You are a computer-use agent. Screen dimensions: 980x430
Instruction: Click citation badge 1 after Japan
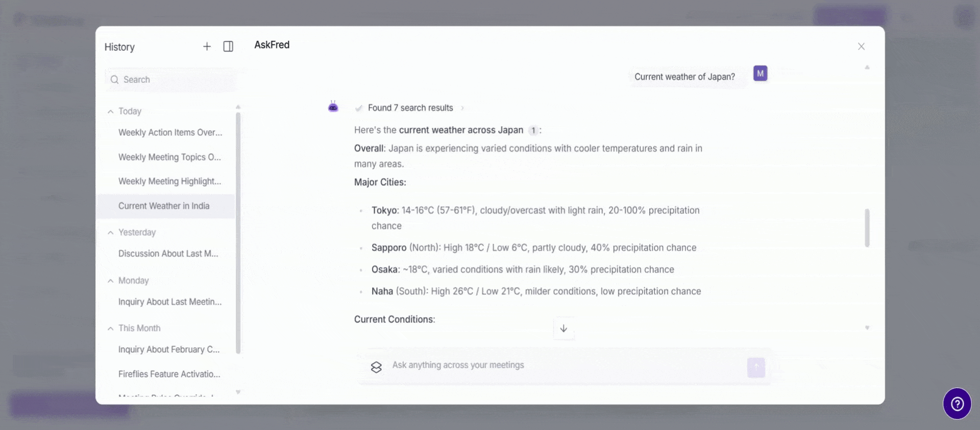533,130
